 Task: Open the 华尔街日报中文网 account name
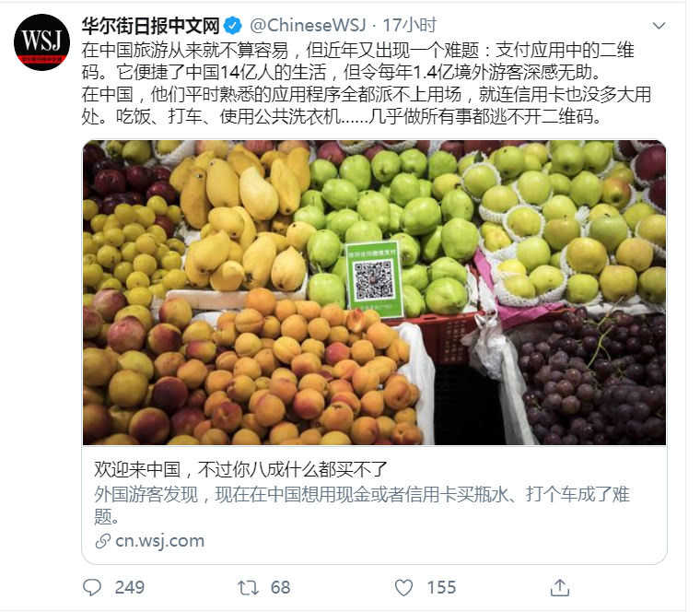tap(150, 26)
